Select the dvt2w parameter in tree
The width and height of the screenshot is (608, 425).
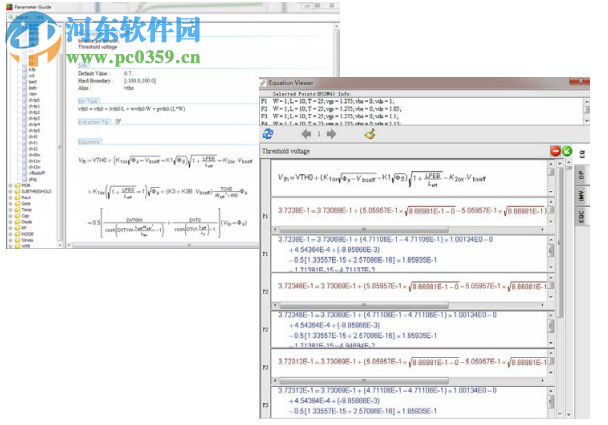click(34, 167)
